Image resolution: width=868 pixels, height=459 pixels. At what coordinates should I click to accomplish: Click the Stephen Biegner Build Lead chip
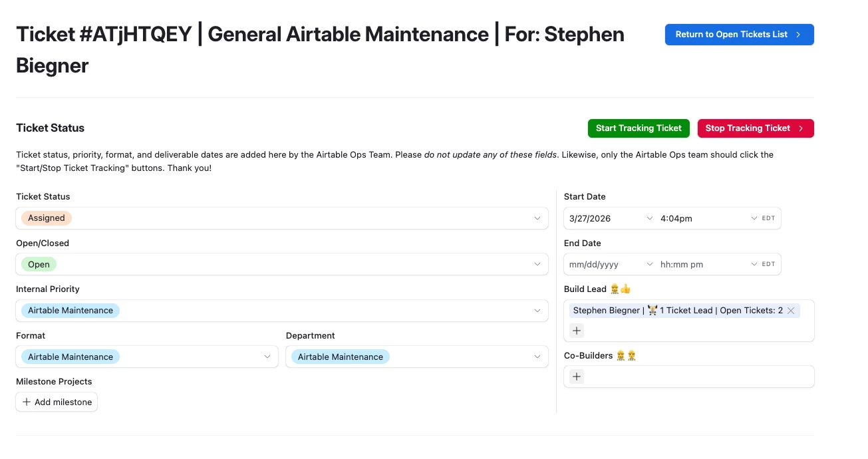[677, 311]
